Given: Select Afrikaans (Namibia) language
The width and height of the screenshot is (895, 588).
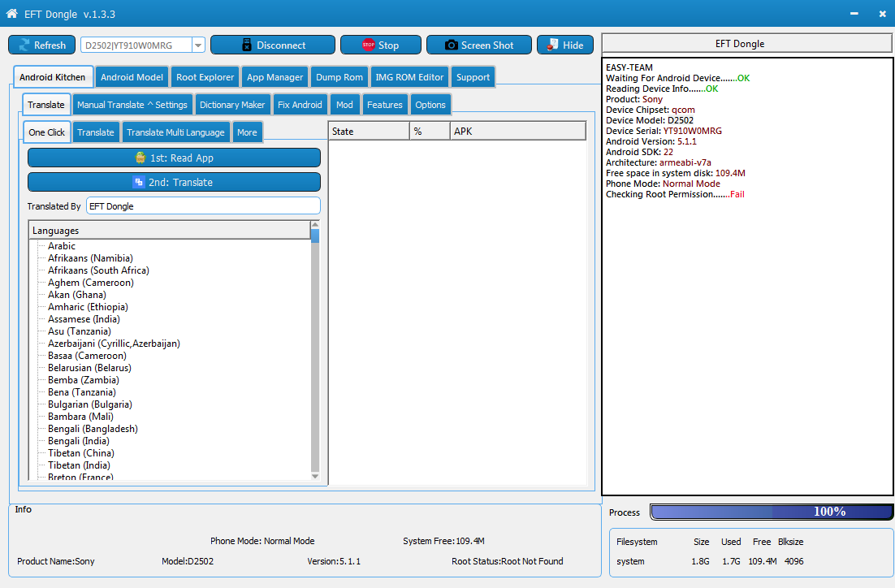Looking at the screenshot, I should tap(90, 258).
